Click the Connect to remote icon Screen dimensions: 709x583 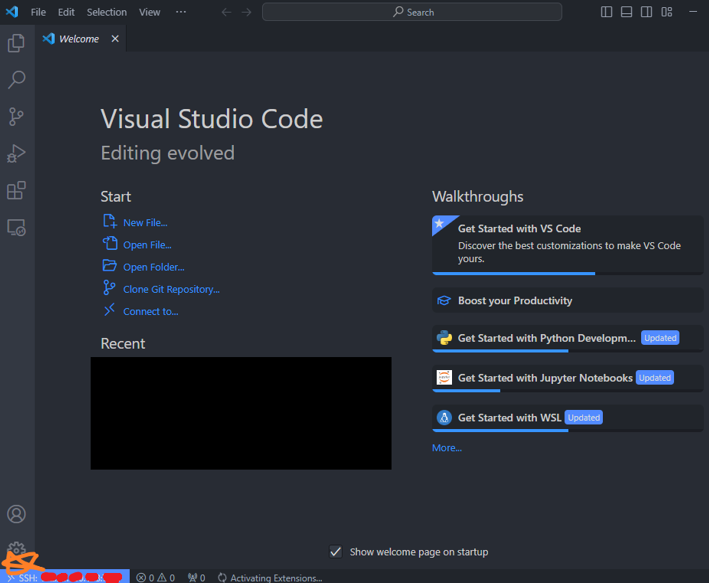click(109, 310)
